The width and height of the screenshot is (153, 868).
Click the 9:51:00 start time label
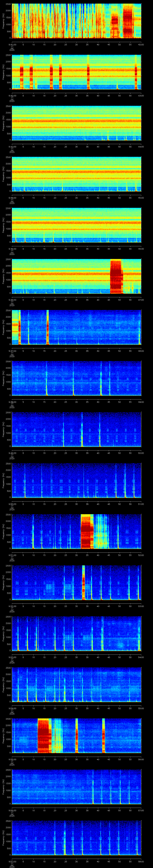pyautogui.click(x=12, y=555)
